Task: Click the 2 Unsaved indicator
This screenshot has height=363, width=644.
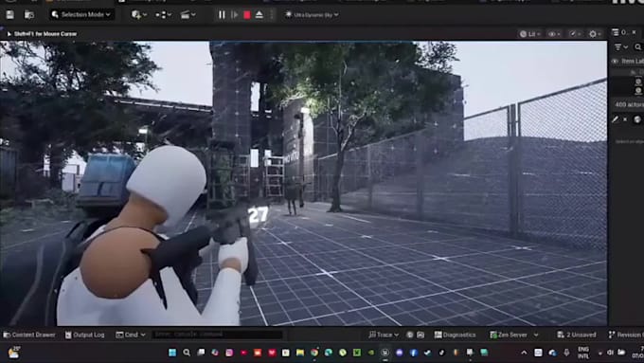Action: pos(576,335)
